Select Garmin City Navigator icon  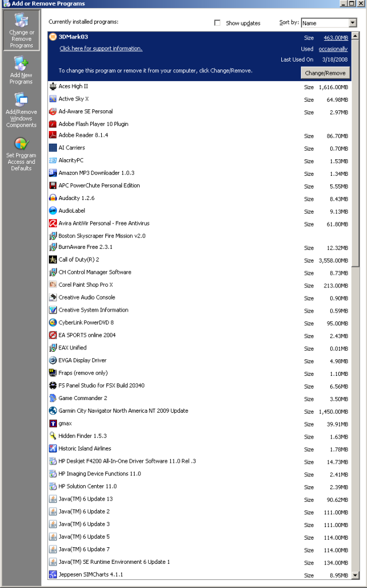pyautogui.click(x=53, y=410)
